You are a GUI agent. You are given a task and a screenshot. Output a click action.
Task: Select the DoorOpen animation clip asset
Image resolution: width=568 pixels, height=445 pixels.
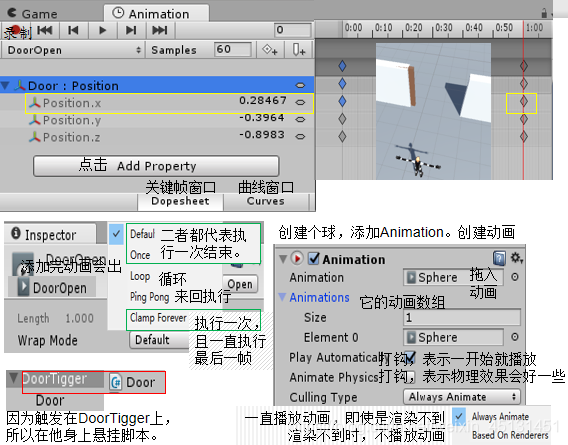click(x=53, y=288)
